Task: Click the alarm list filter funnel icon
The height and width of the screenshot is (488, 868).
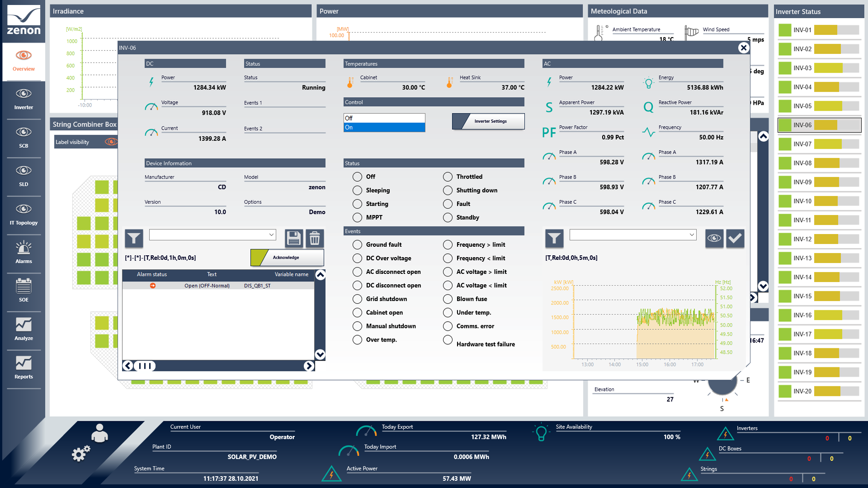Action: [x=134, y=238]
